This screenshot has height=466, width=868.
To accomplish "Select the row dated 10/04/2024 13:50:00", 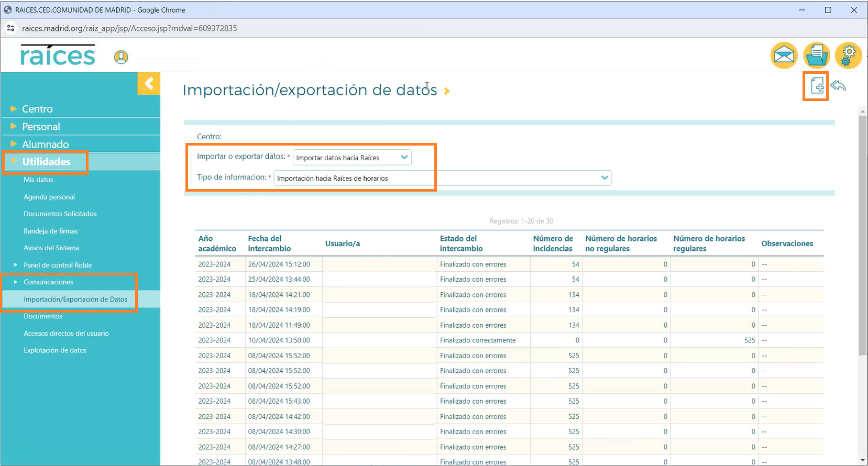I will 509,340.
